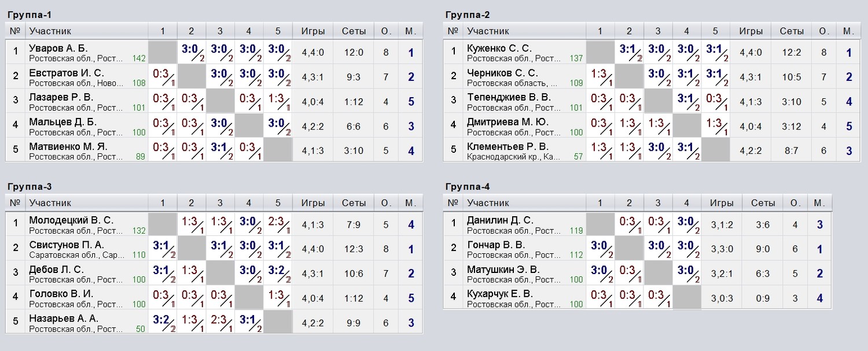
Task: Click the М. column header in Группа-4
Action: point(818,203)
